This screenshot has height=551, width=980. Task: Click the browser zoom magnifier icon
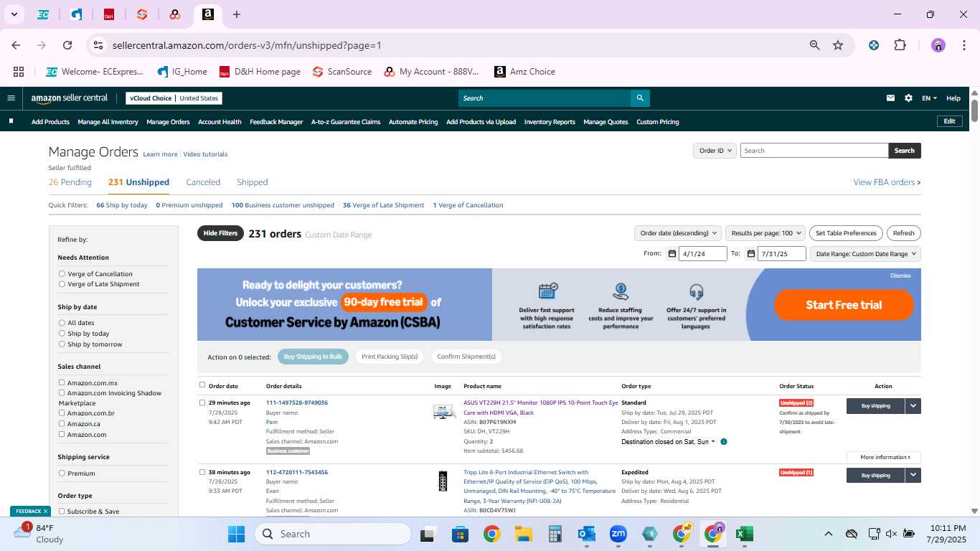point(815,45)
